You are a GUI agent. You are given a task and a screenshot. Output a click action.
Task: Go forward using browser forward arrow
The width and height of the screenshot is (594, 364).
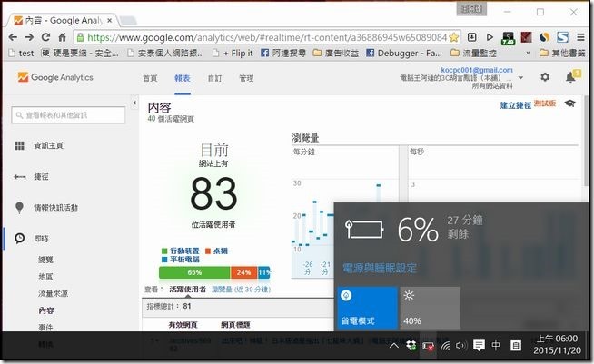(x=29, y=37)
